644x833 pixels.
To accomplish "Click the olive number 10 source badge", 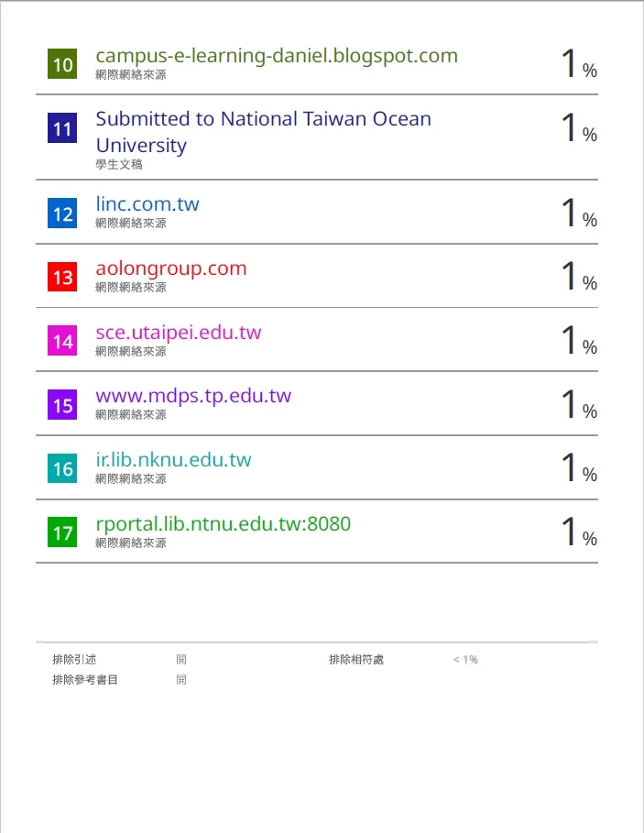I will pos(62,65).
